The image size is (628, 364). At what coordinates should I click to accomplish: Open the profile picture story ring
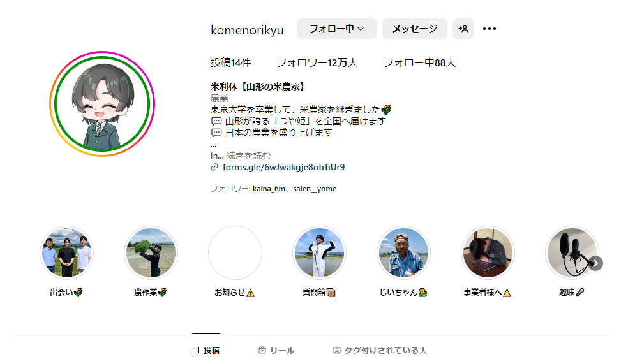102,104
